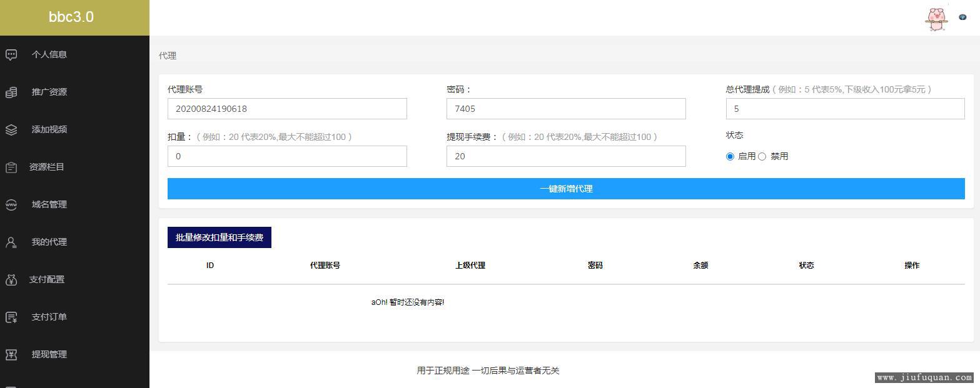Click the 推广资源 sidebar icon
The width and height of the screenshot is (980, 388).
[x=11, y=92]
